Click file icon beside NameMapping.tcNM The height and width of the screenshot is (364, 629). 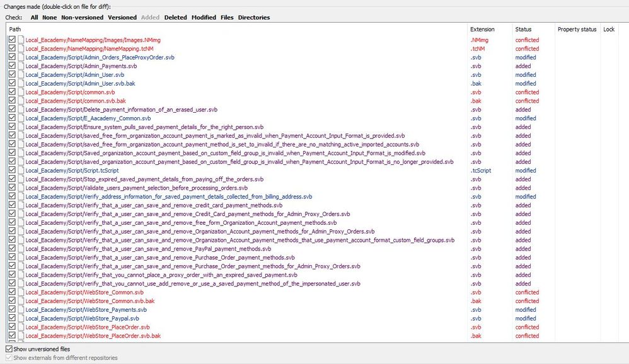21,48
